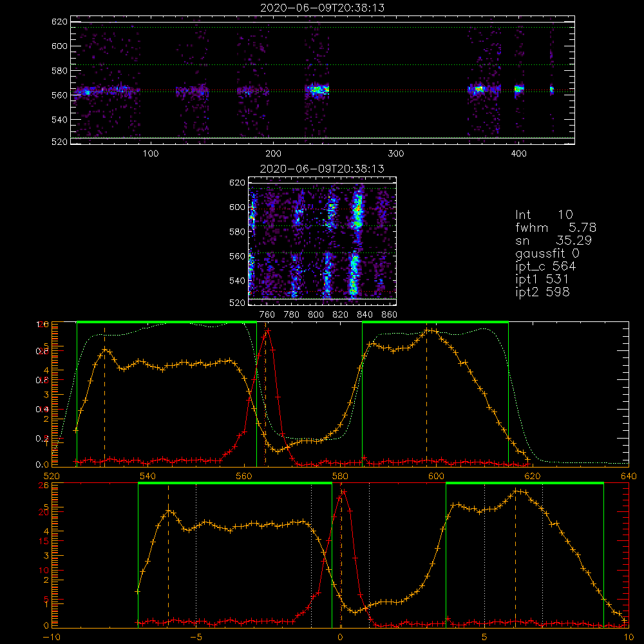
Task: Click the "ipt_c 564" readout
Action: coord(545,267)
